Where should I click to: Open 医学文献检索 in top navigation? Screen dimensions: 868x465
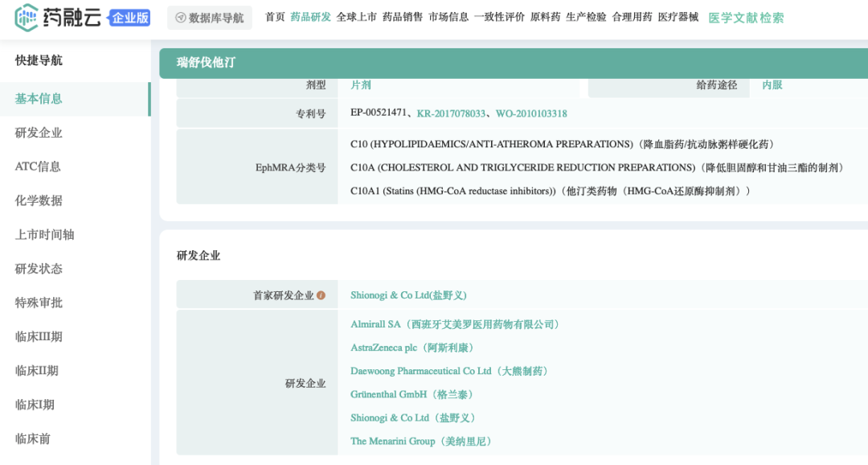[x=746, y=18]
